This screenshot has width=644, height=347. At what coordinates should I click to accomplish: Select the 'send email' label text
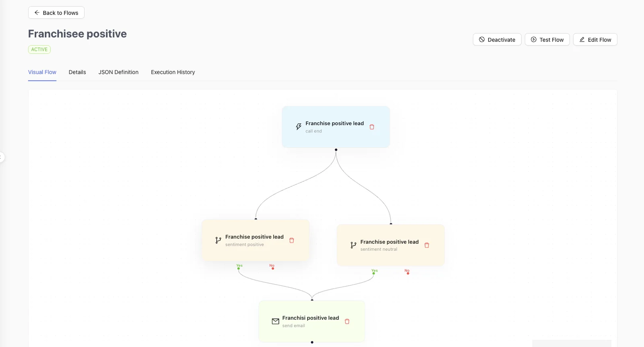[x=294, y=326]
